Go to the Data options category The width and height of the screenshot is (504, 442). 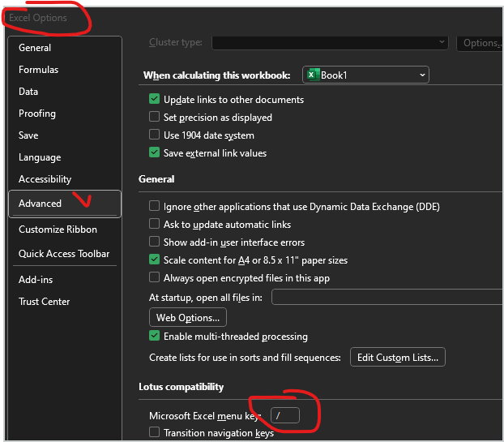tap(28, 92)
